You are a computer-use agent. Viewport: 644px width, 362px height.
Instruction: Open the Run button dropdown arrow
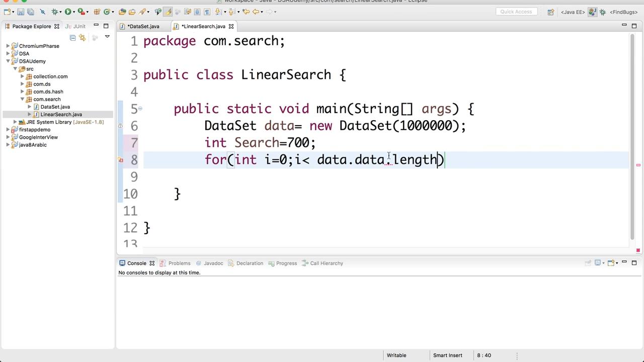pos(74,12)
